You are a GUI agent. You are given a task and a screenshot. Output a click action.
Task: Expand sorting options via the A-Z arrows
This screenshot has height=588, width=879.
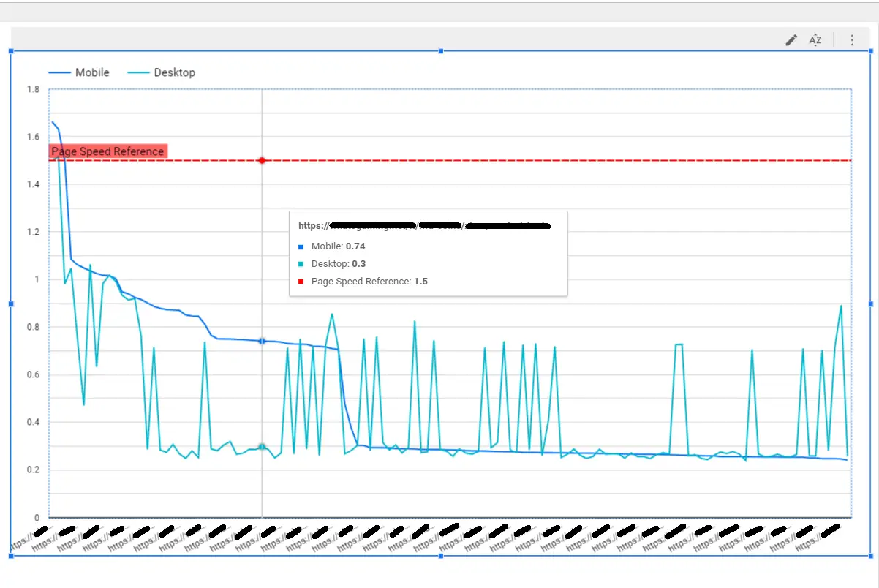pos(815,40)
